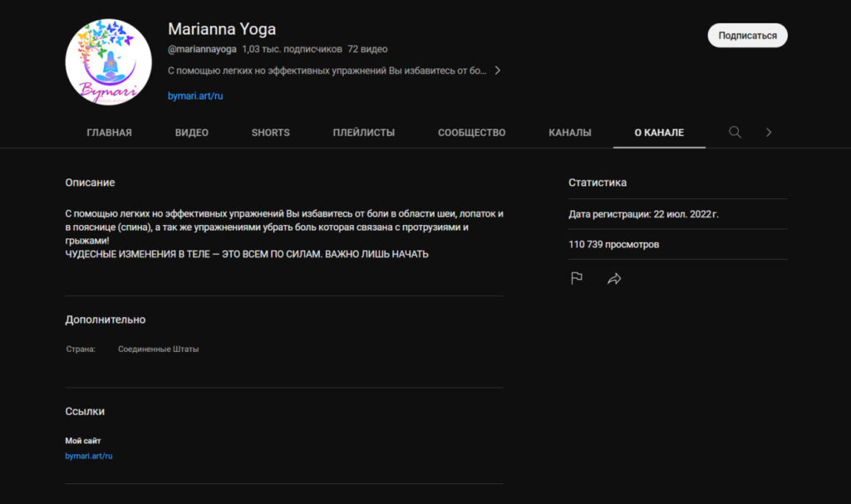Open channel search with the magnifier icon
The height and width of the screenshot is (504, 851).
(735, 132)
